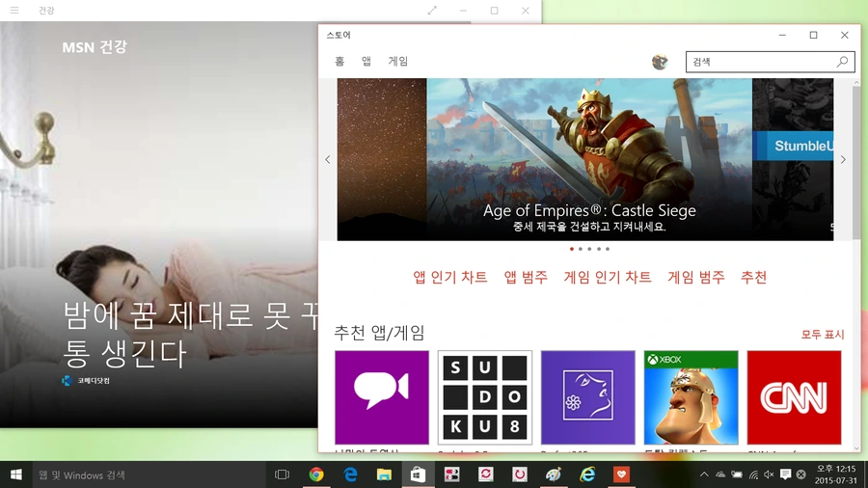
Task: Click the muted volume tray icon
Action: (769, 474)
